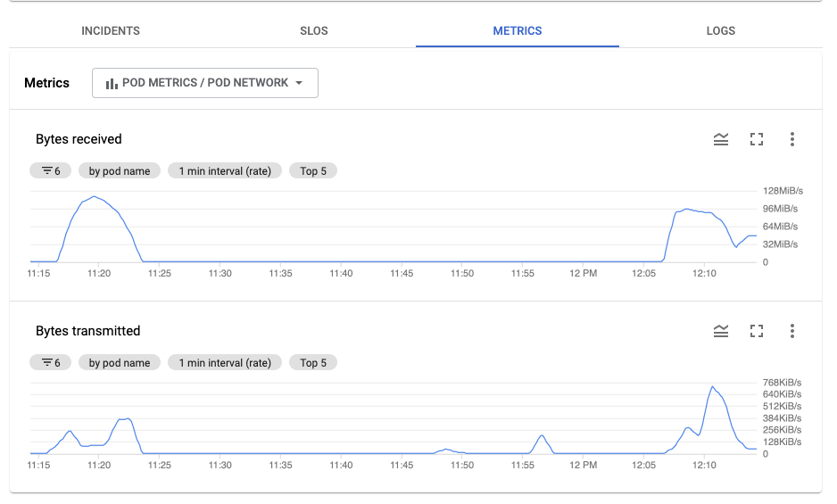Open more options for Bytes transmitted chart
837x504 pixels.
(x=792, y=331)
